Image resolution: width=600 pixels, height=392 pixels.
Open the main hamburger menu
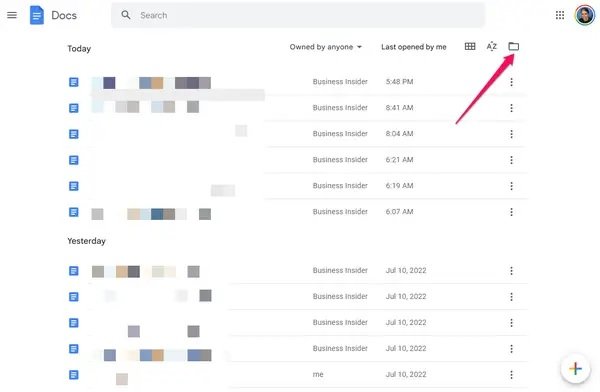12,15
